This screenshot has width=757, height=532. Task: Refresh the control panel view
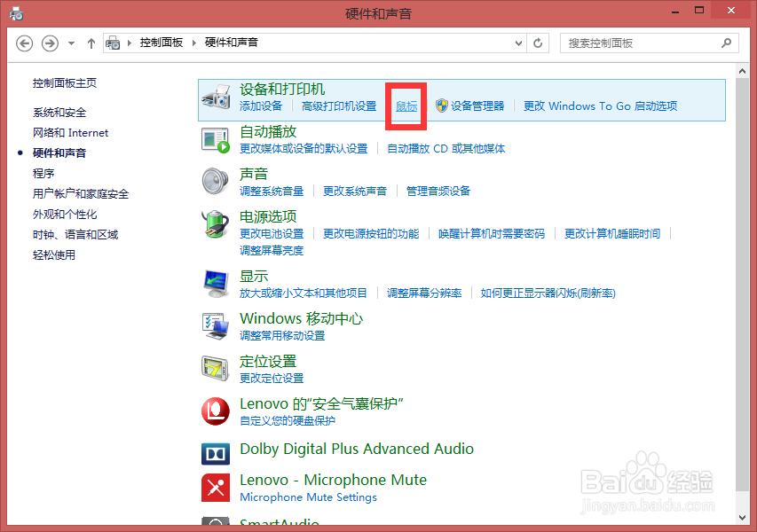pyautogui.click(x=538, y=43)
